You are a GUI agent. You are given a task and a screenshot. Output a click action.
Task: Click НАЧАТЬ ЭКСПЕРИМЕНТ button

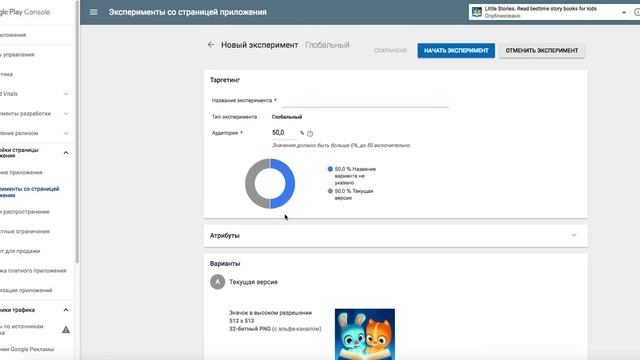tap(456, 51)
